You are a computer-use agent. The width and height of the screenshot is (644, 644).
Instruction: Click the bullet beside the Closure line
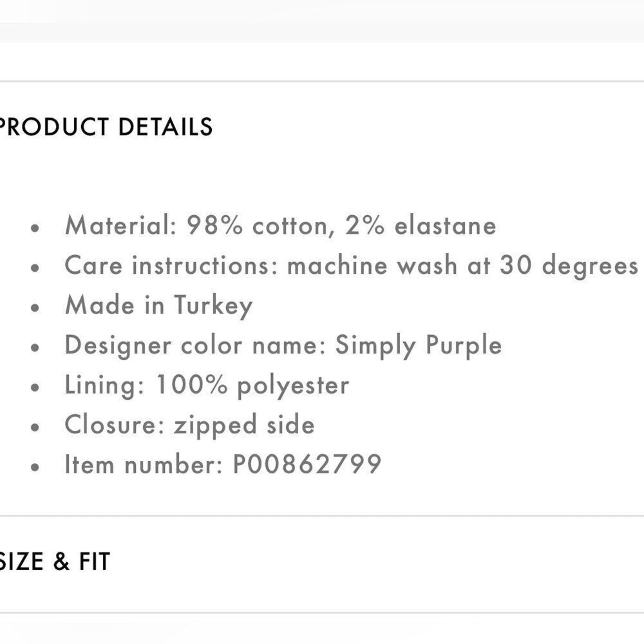35,427
